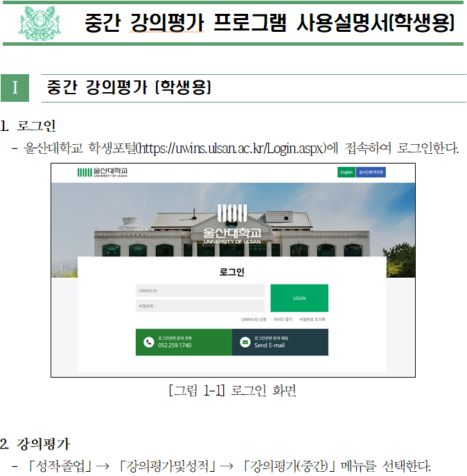Click the Send E-mail text
Image resolution: width=467 pixels, height=476 pixels.
(270, 345)
